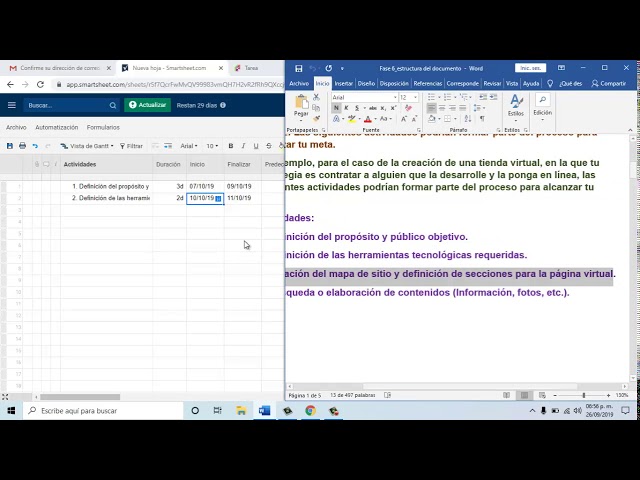Click Smartsheet save icon
640x480 pixels.
pyautogui.click(x=10, y=146)
